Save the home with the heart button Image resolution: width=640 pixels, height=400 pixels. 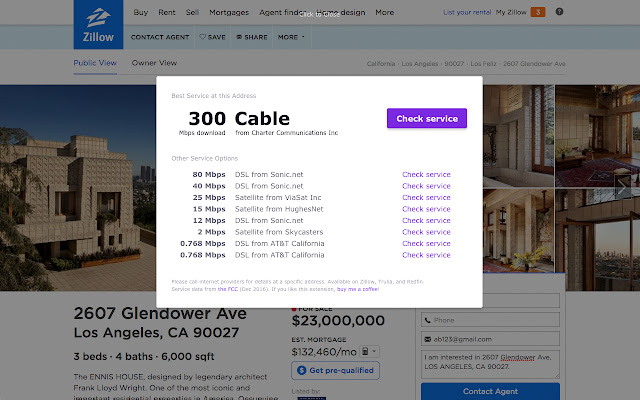(x=212, y=37)
